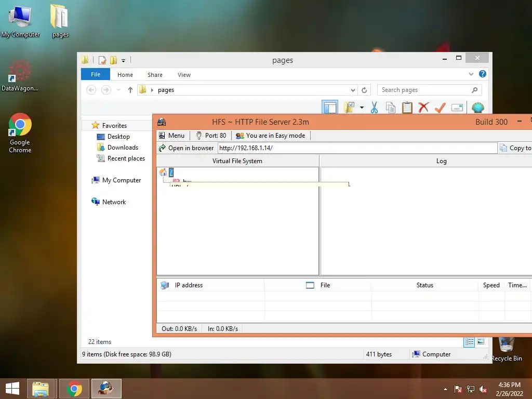This screenshot has height=399, width=532.
Task: Click the folder options icon in toolbar
Action: pos(349,107)
